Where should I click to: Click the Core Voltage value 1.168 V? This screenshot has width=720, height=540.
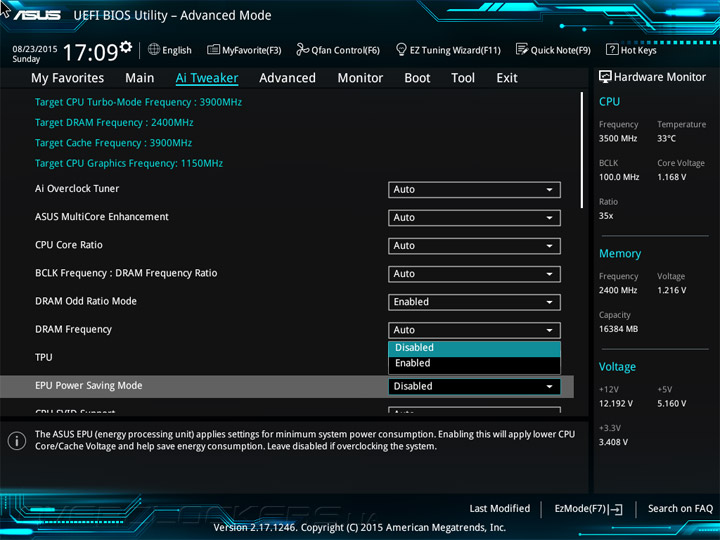pos(672,177)
